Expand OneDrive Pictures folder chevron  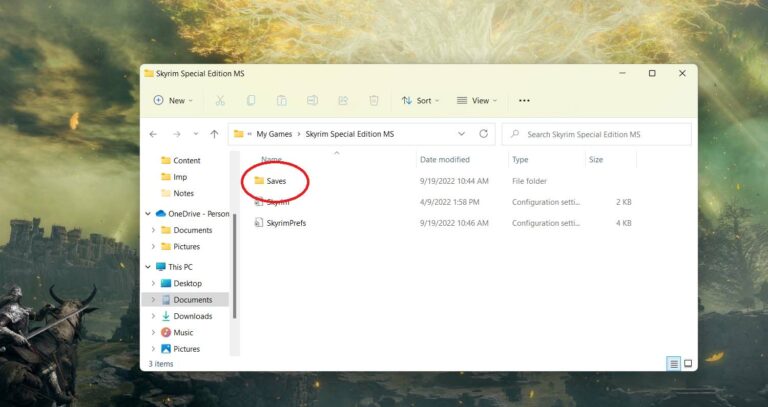coord(153,247)
